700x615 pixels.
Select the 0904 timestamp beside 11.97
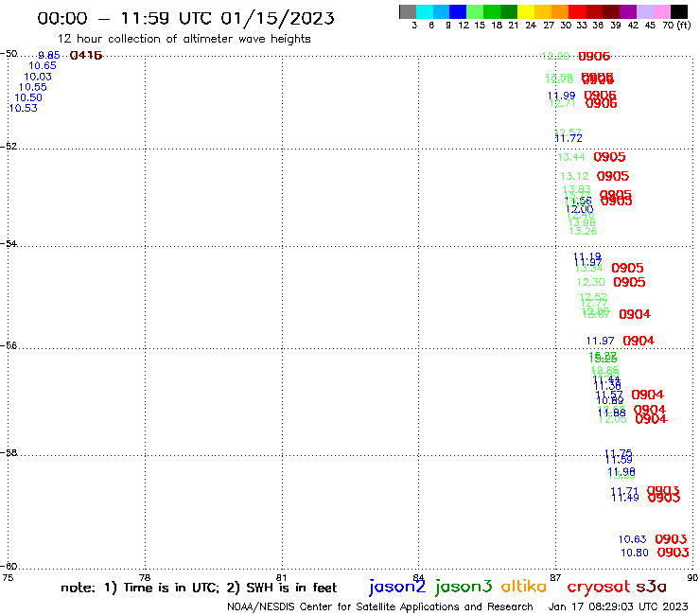639,341
